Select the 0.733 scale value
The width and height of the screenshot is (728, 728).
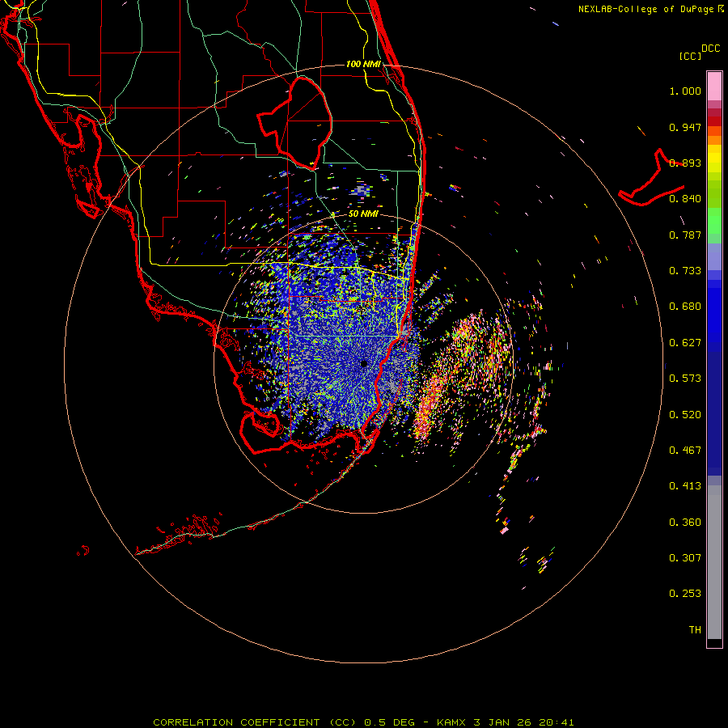coord(685,271)
